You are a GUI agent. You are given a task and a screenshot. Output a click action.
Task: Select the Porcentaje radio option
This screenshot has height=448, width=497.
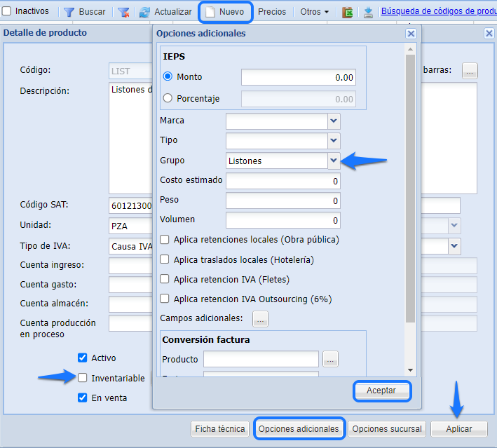[168, 99]
